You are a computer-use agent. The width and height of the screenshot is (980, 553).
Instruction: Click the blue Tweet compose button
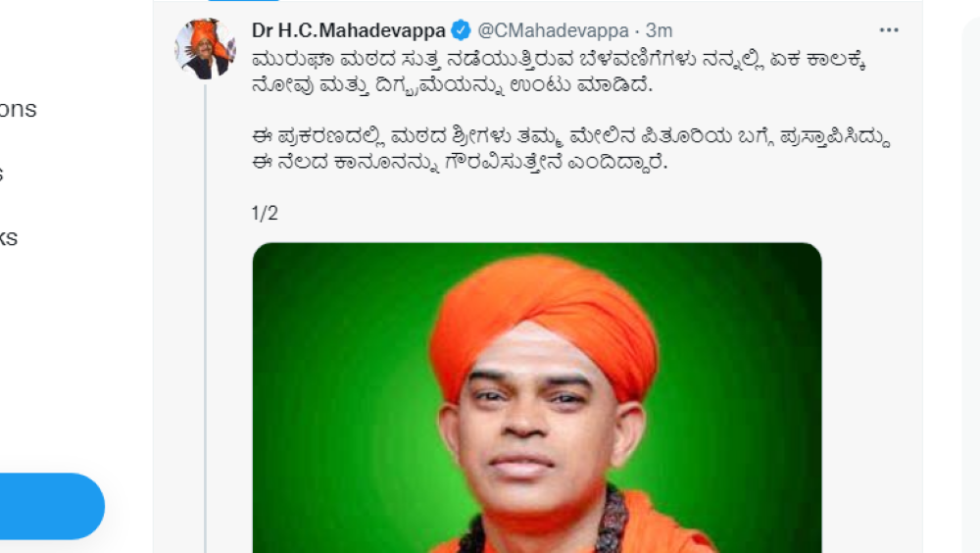(x=52, y=506)
